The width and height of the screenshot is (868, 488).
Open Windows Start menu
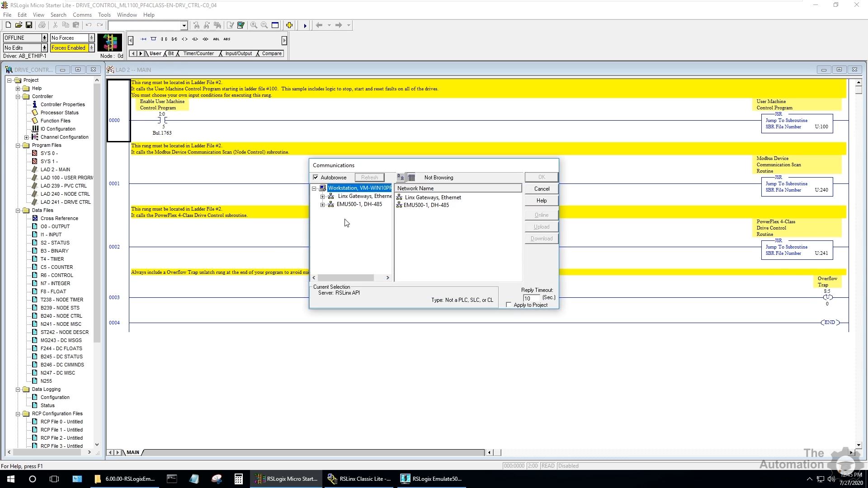tap(11, 479)
